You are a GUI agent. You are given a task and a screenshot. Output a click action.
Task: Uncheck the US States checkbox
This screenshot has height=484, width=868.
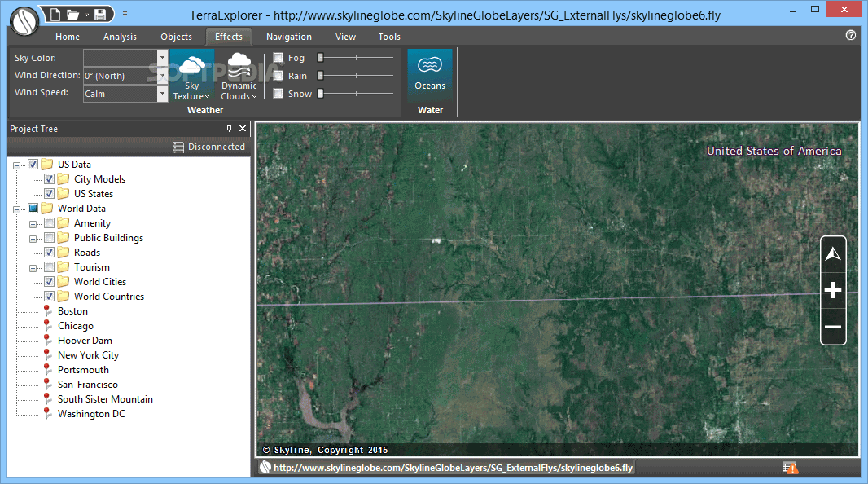click(50, 194)
